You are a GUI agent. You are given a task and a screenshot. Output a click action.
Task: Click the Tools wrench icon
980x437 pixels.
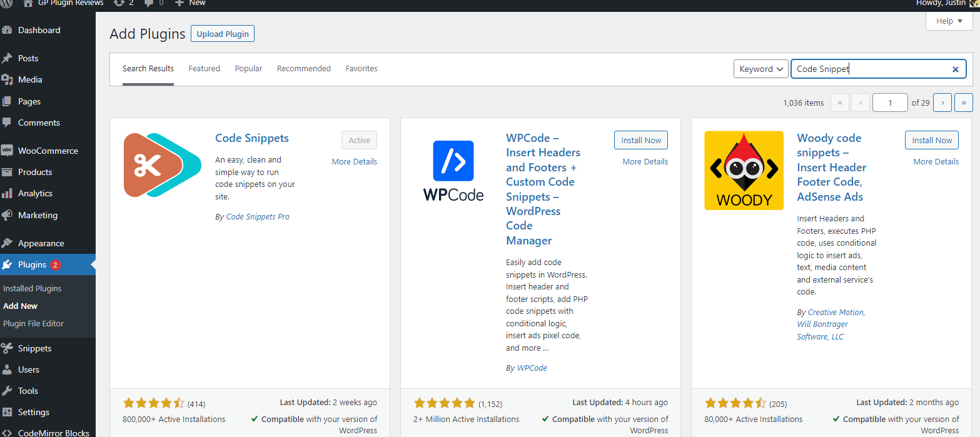[8, 391]
